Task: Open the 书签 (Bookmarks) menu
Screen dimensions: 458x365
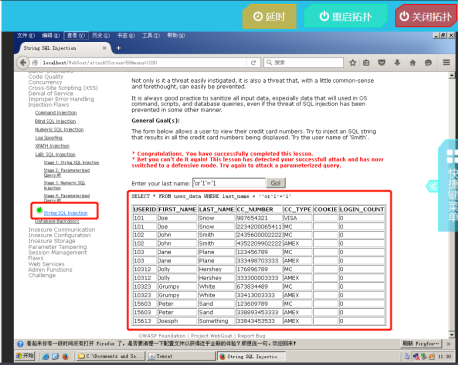Action: coord(126,35)
